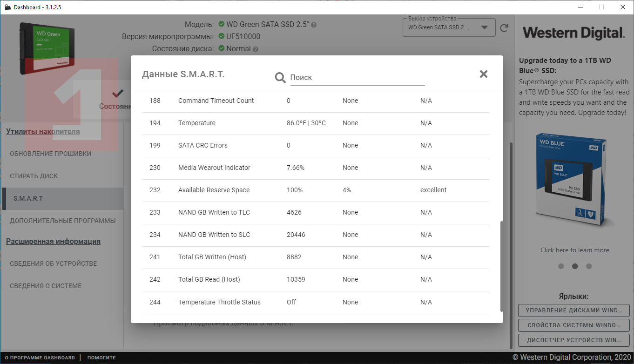Click the search magnifier icon
The height and width of the screenshot is (364, 634).
280,78
